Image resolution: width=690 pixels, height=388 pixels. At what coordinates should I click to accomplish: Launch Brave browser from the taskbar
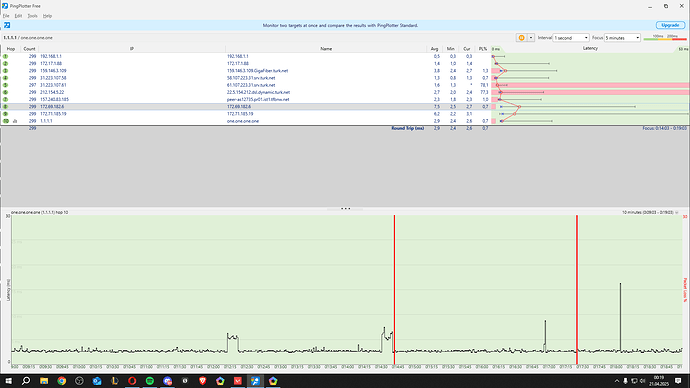coord(202,381)
